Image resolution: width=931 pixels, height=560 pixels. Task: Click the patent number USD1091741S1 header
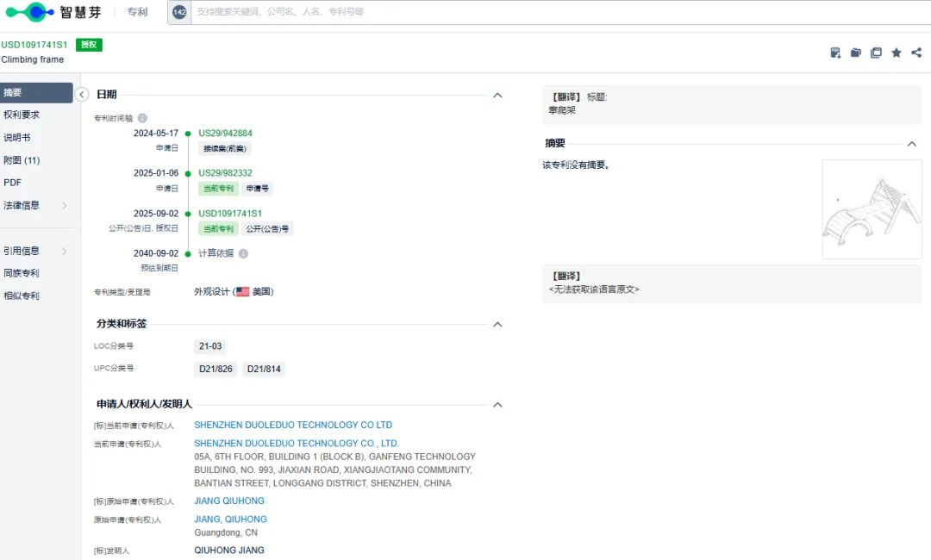tap(34, 45)
